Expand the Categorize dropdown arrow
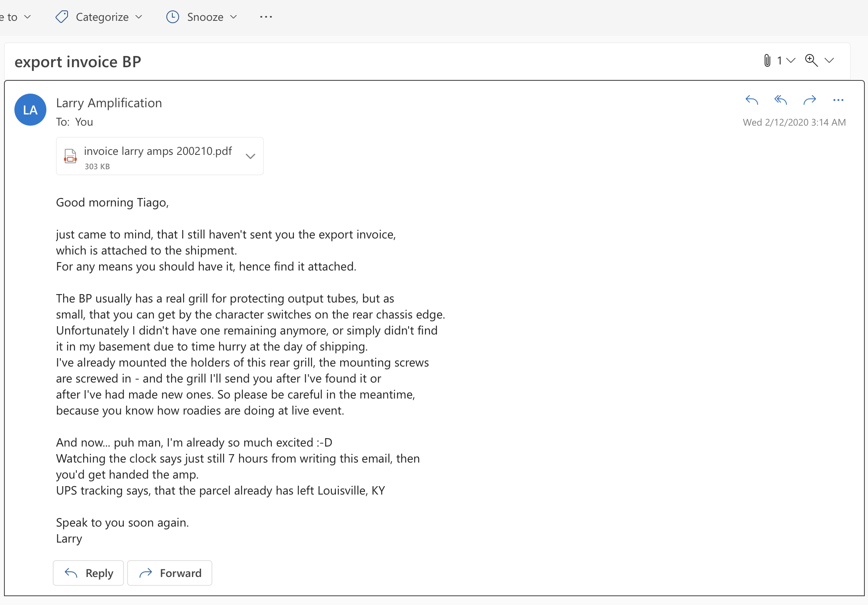 (139, 17)
